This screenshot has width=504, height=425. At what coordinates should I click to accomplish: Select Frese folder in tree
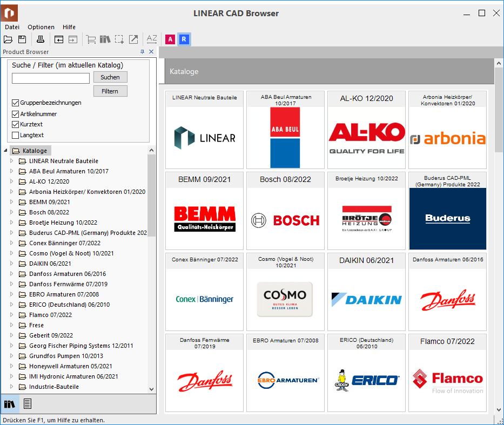(36, 325)
